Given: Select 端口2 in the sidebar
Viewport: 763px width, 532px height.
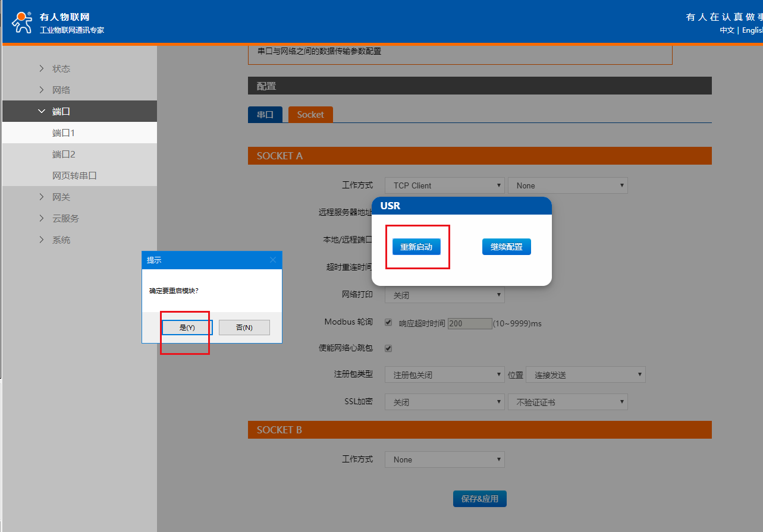Looking at the screenshot, I should click(64, 155).
